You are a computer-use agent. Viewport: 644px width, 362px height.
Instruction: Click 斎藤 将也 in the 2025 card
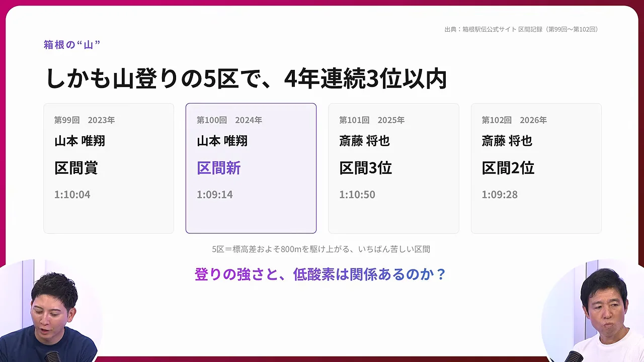(364, 141)
